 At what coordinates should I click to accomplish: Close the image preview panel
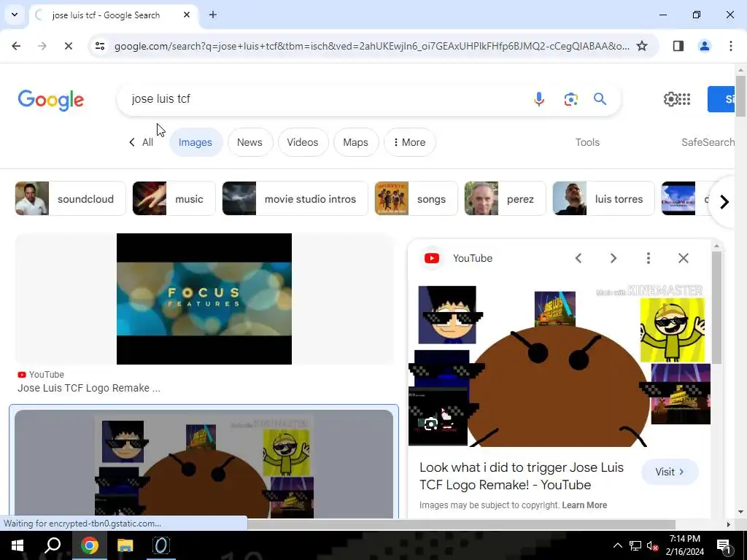[683, 258]
